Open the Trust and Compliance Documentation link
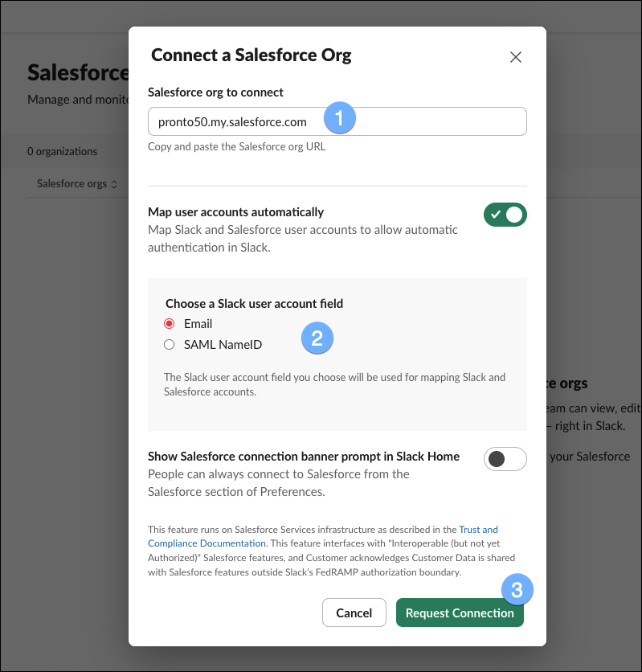Screen dimensions: 642x672 point(478,529)
